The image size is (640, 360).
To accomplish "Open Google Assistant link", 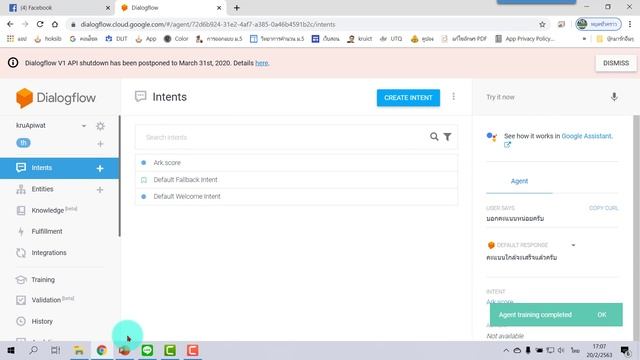I will point(587,136).
